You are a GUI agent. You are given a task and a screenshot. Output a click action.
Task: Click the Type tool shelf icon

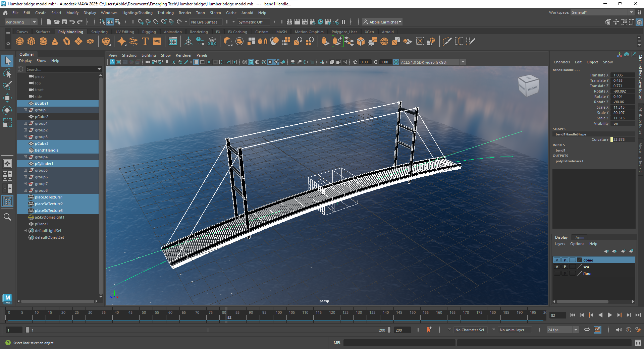coord(145,41)
